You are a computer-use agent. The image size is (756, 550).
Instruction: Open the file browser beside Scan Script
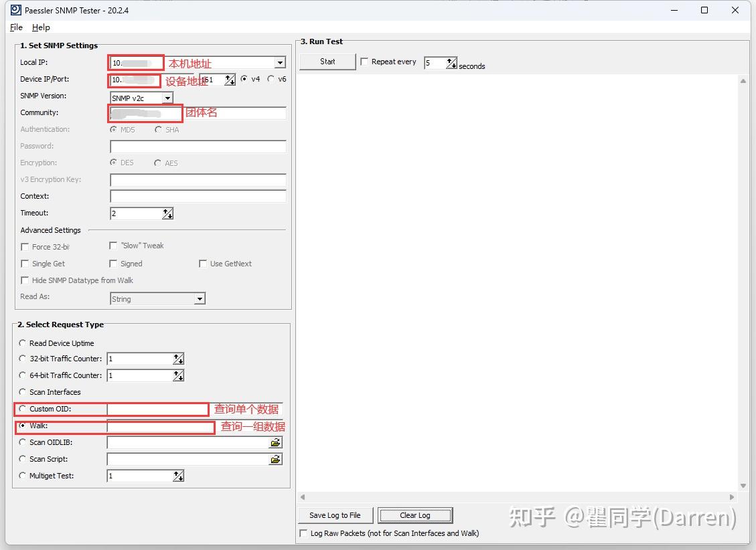(277, 459)
